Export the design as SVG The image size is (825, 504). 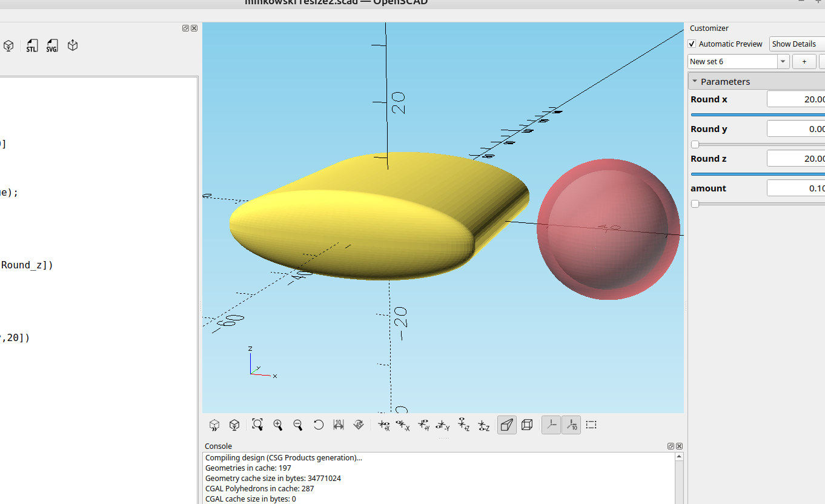(x=52, y=46)
